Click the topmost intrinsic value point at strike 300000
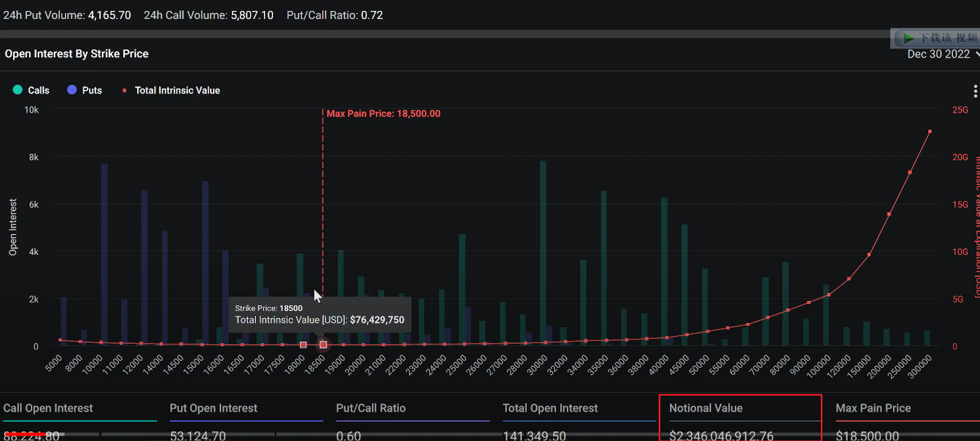980x441 pixels. point(930,132)
